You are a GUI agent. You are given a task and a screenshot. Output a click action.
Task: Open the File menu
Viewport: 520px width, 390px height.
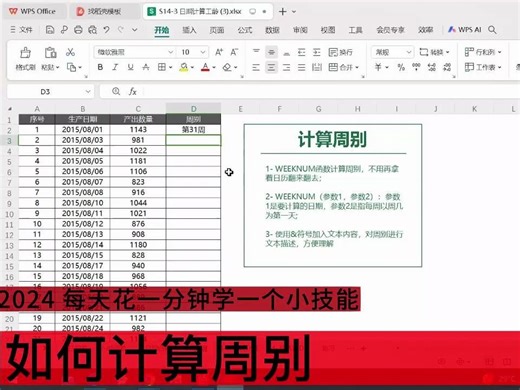pos(21,30)
